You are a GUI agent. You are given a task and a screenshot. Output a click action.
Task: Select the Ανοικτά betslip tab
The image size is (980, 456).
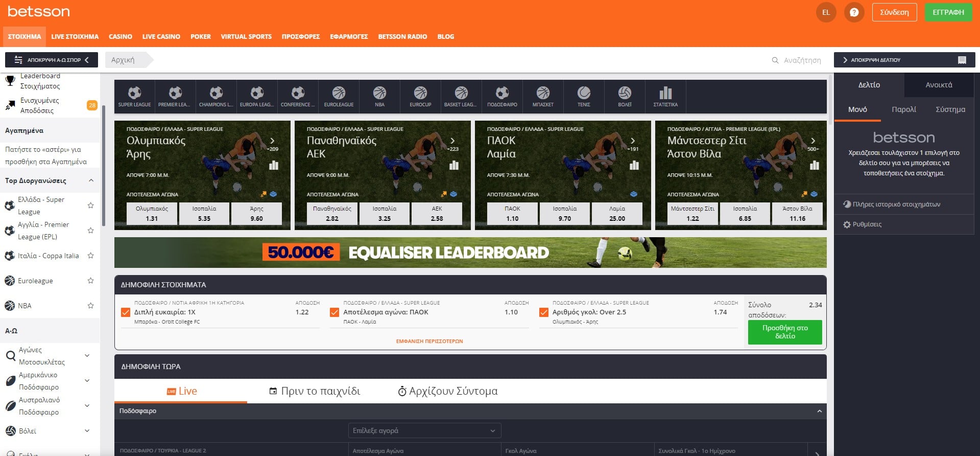939,85
